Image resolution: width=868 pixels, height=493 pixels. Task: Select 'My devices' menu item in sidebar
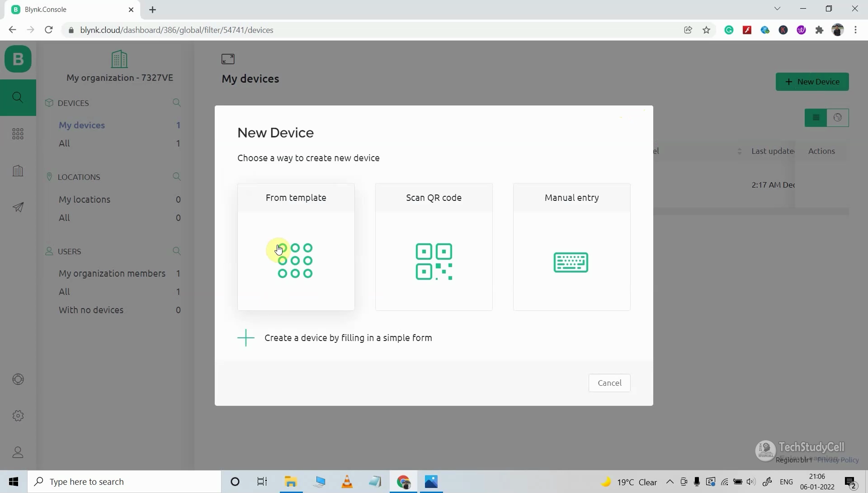click(82, 125)
